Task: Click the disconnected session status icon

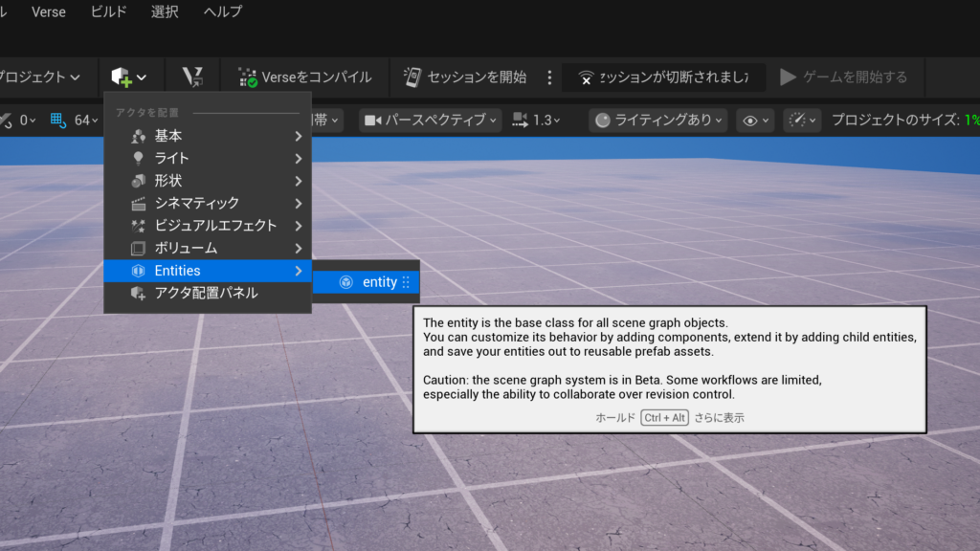Action: click(586, 77)
